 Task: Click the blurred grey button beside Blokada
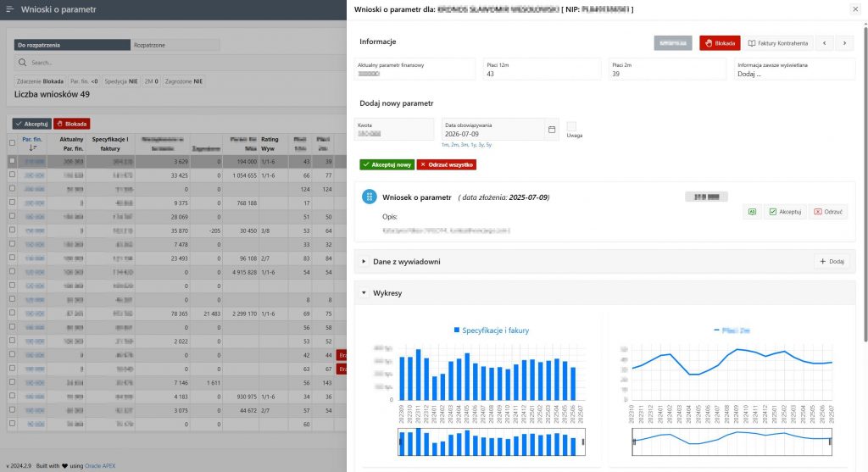point(672,43)
